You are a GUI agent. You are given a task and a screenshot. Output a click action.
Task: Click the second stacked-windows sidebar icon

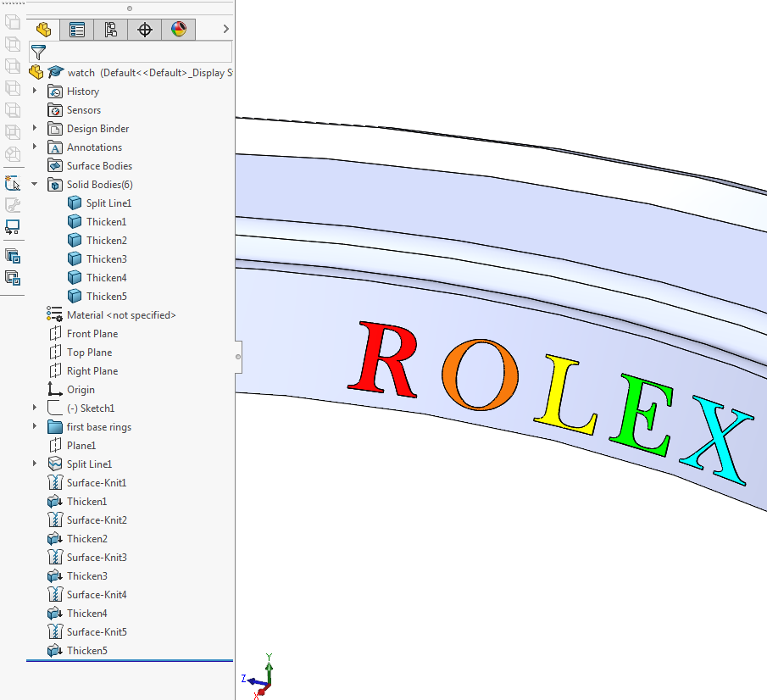[x=12, y=278]
